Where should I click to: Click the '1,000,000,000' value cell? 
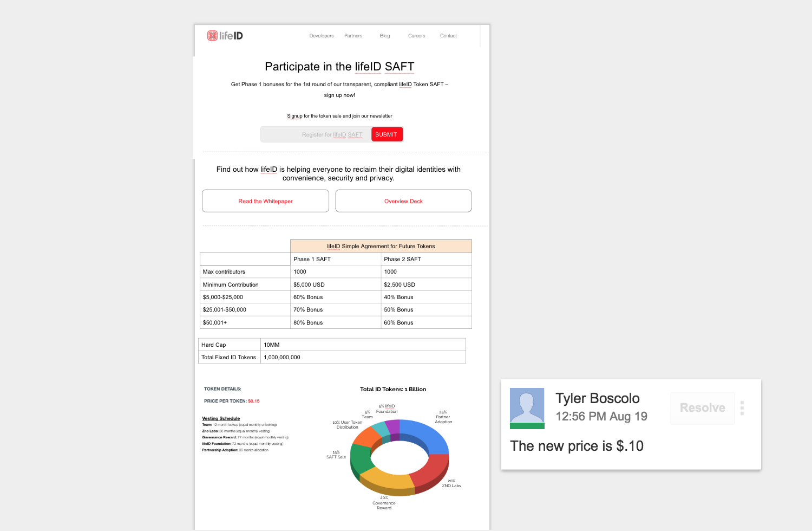click(363, 357)
